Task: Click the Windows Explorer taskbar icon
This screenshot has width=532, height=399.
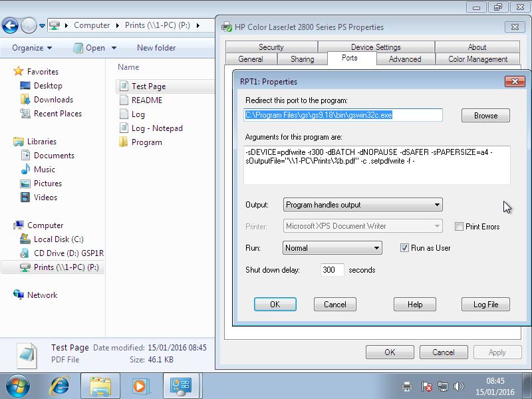Action: click(x=100, y=386)
